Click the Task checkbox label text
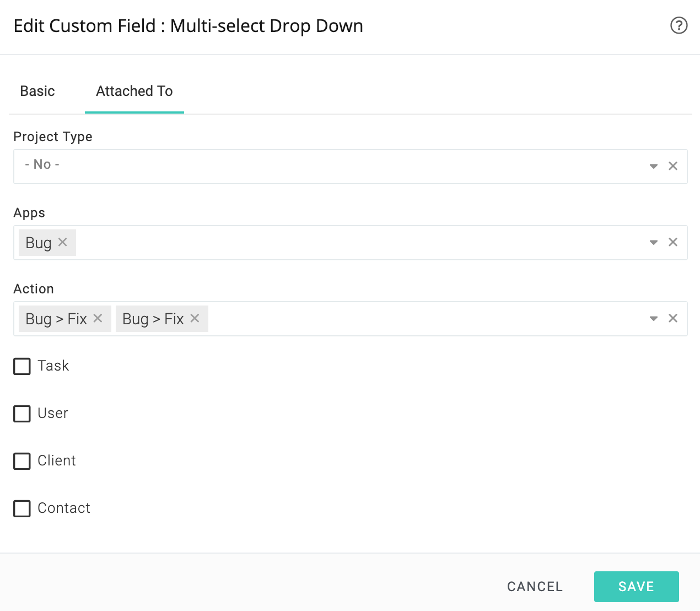 click(53, 366)
